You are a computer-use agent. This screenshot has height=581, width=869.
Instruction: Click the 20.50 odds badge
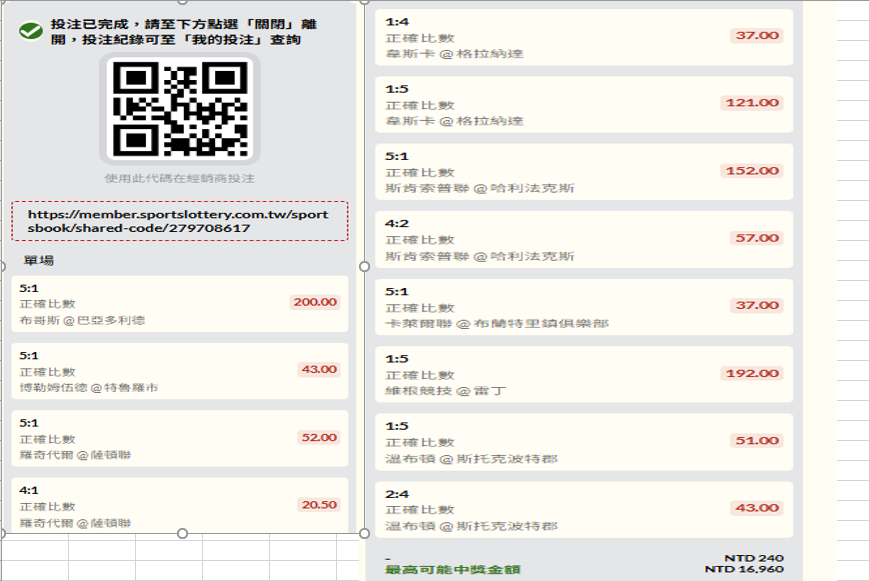coord(319,505)
